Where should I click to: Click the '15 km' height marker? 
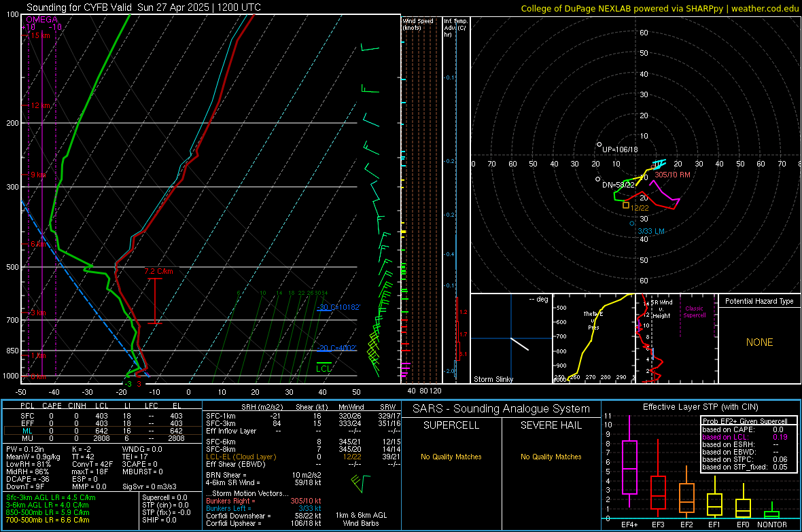pyautogui.click(x=40, y=35)
